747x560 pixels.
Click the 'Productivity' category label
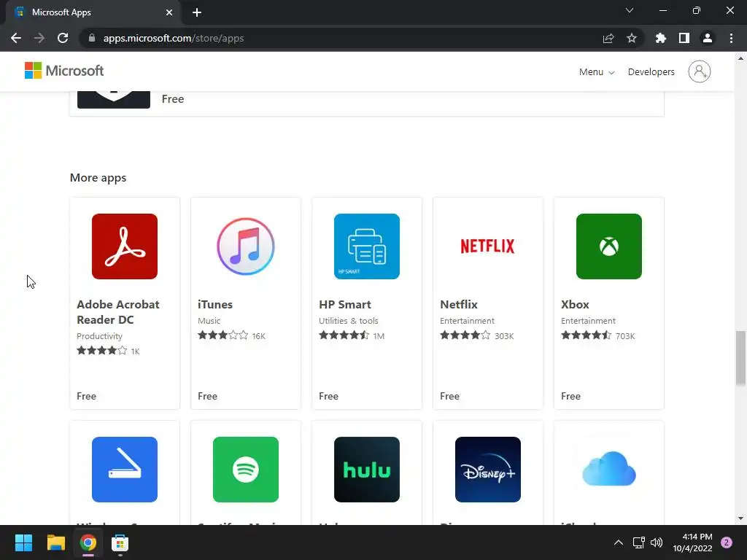pos(99,336)
